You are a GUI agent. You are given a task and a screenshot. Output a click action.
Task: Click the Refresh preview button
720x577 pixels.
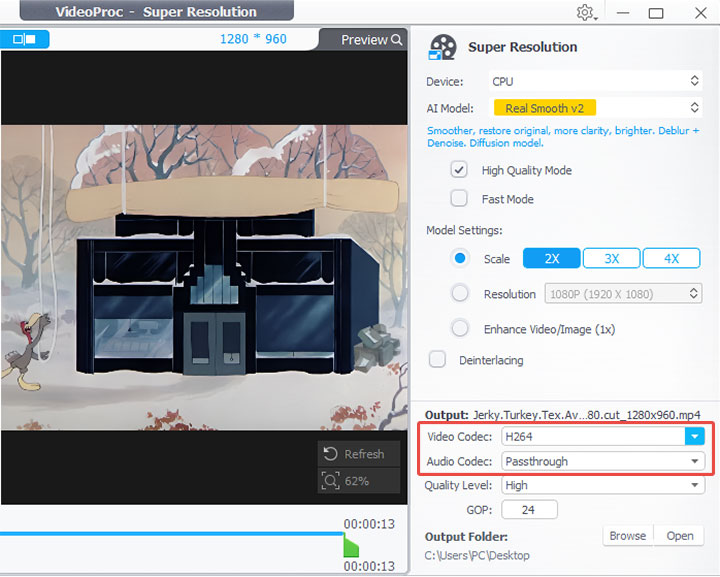pos(359,454)
